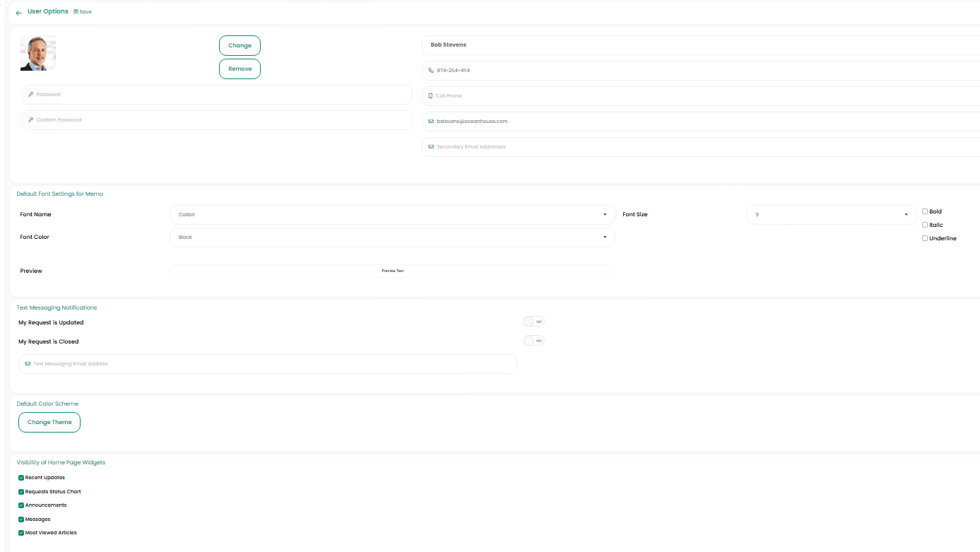Click envelope icon in Secondary Email Addresses
The width and height of the screenshot is (980, 552).
tap(431, 147)
